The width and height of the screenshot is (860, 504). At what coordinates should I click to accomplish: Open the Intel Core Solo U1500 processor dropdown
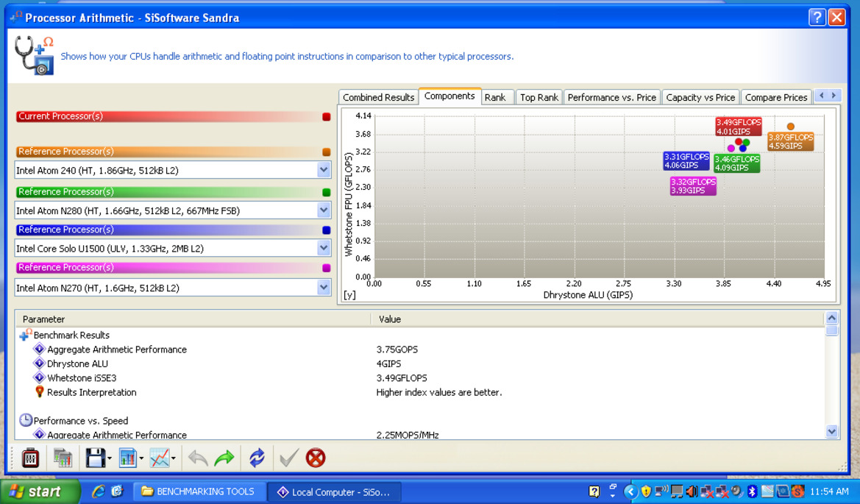tap(324, 248)
